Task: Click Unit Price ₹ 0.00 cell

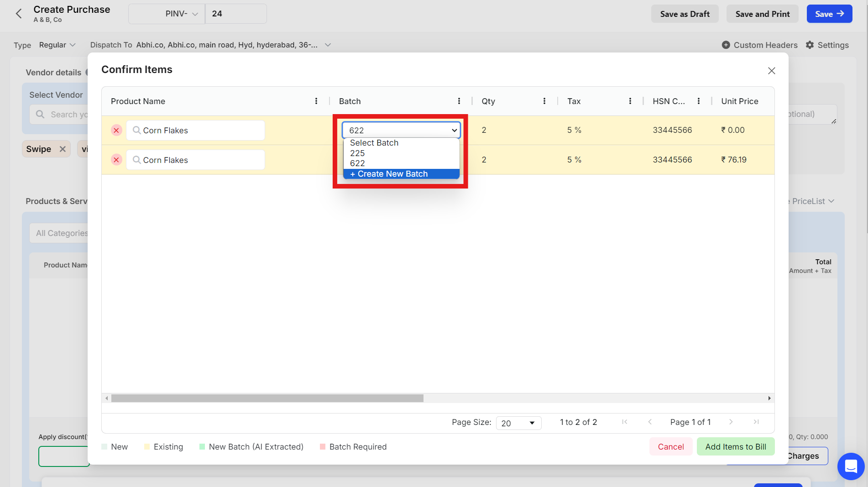Action: (x=743, y=130)
